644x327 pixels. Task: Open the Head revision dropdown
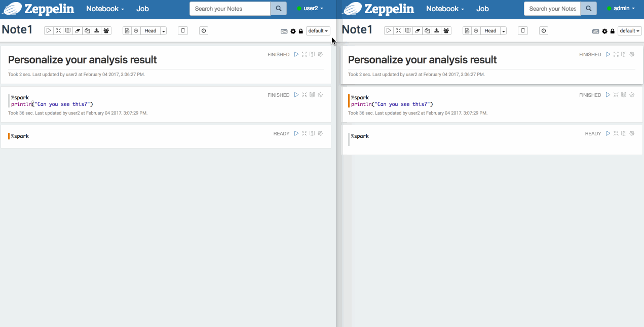(164, 30)
